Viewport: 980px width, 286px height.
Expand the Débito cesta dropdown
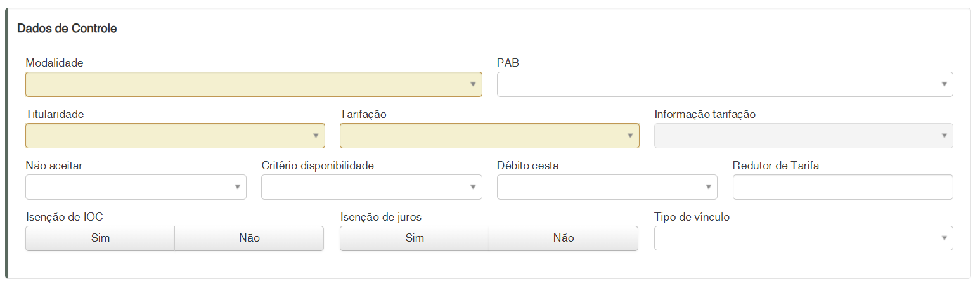pyautogui.click(x=607, y=187)
